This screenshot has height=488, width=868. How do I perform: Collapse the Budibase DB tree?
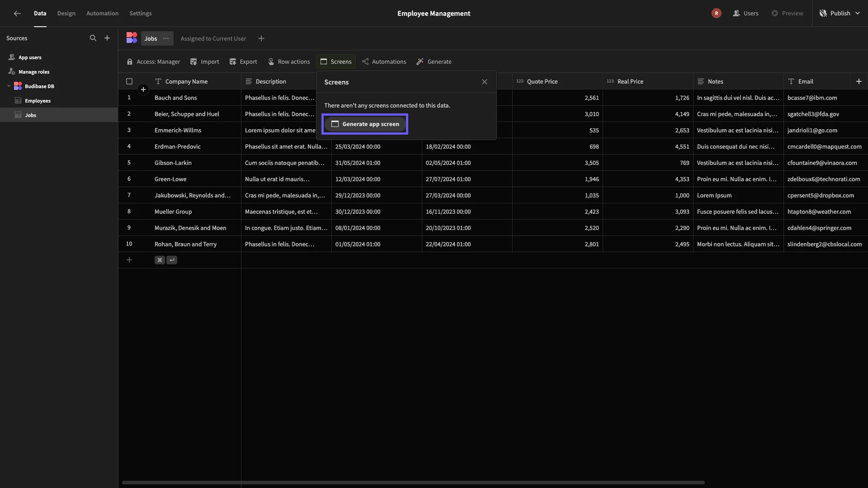pyautogui.click(x=9, y=86)
